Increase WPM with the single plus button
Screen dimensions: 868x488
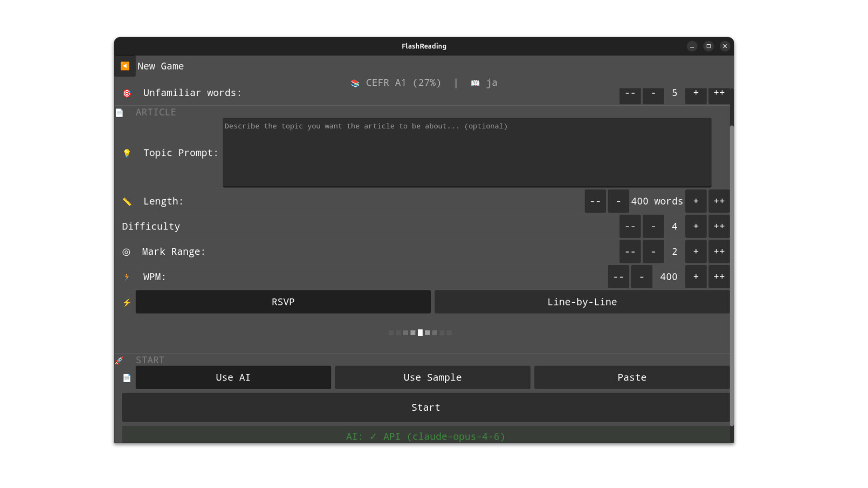click(696, 277)
